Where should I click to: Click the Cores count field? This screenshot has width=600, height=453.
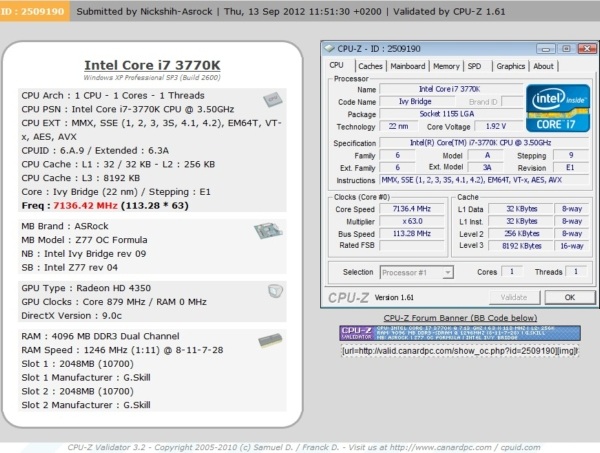(512, 272)
